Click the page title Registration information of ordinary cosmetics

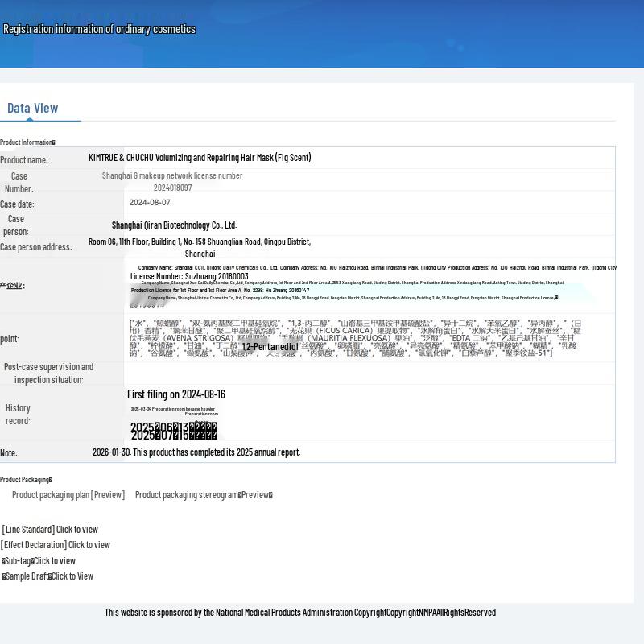[99, 29]
